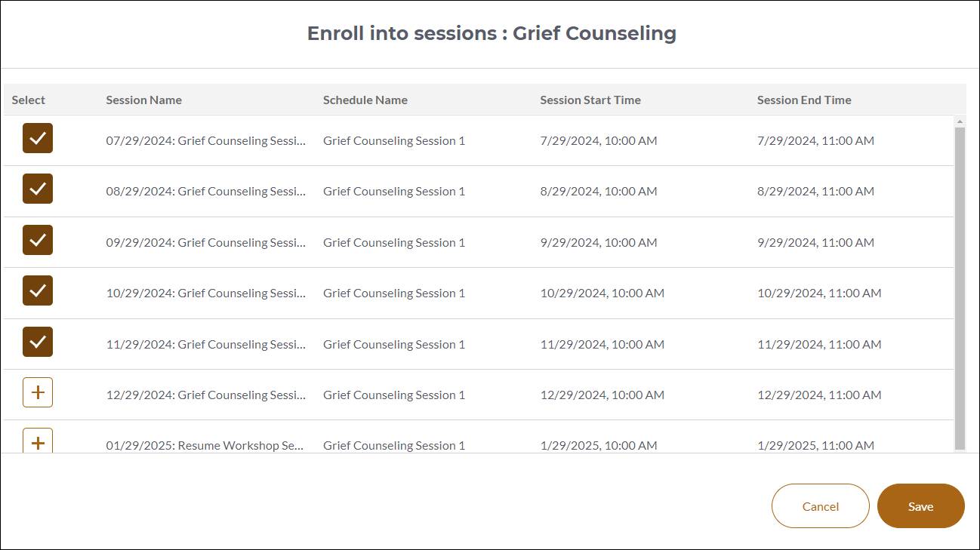
Task: Click the Schedule Name column header
Action: (365, 100)
